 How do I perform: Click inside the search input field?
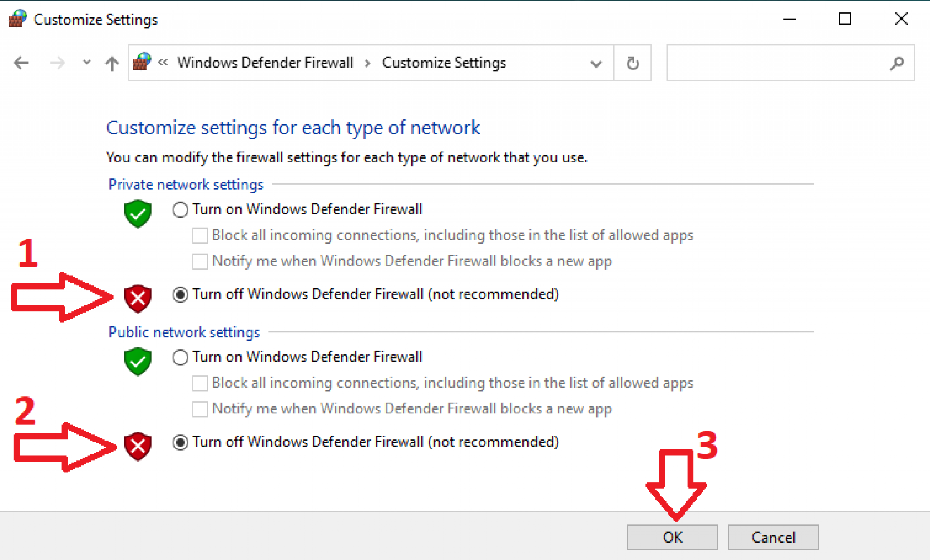tap(772, 64)
